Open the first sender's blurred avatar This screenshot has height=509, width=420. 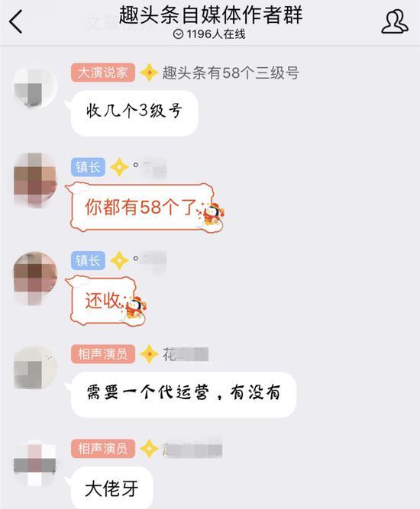click(35, 87)
